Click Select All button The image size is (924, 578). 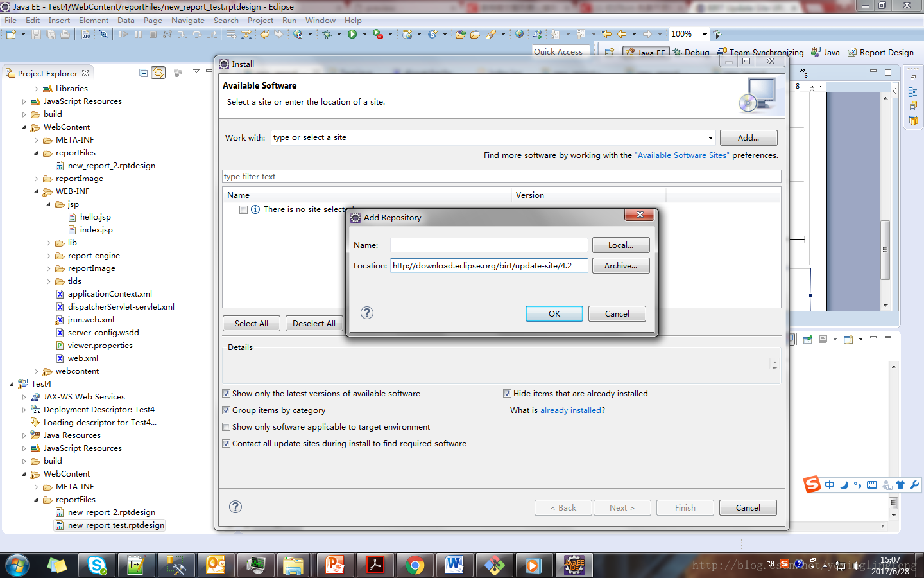tap(252, 323)
